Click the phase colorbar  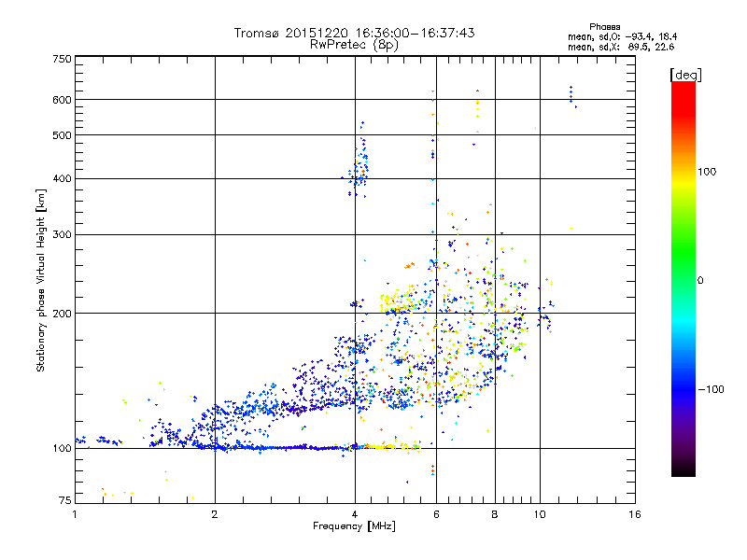coord(684,278)
